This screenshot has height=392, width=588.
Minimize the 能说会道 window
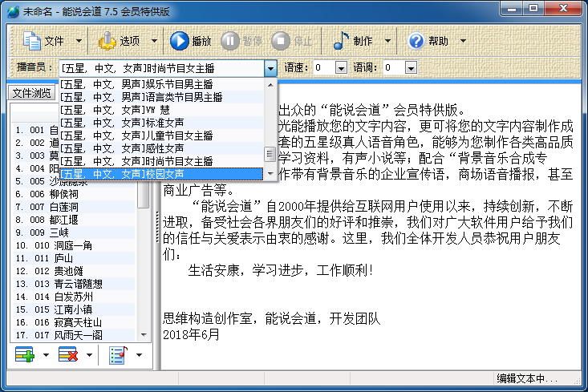tap(512, 9)
